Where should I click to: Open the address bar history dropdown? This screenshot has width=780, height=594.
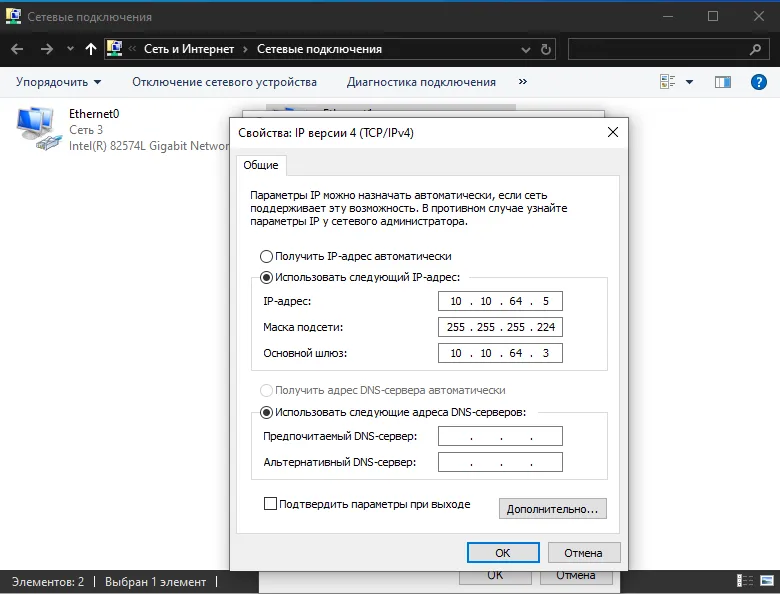(525, 49)
